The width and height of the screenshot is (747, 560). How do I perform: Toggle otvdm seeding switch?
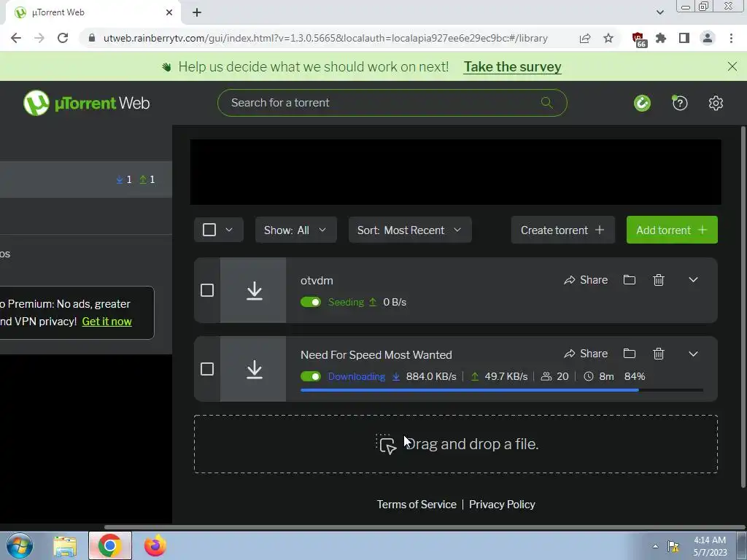tap(311, 302)
